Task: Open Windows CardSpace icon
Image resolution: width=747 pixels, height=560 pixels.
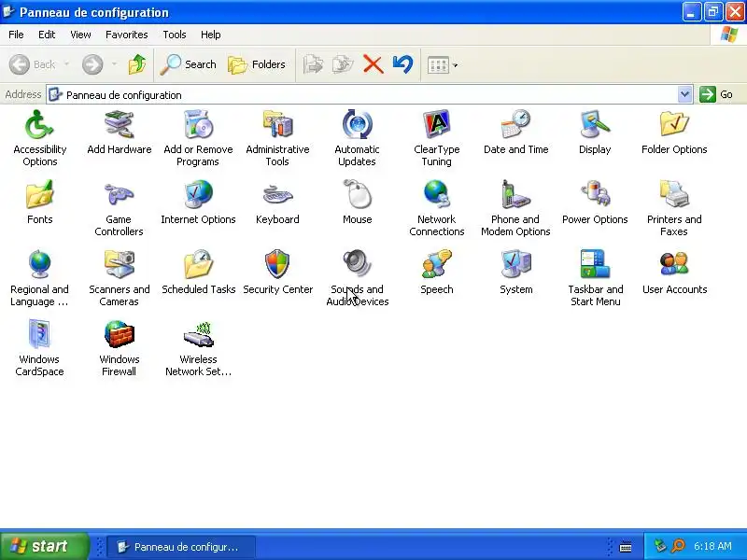Action: [x=39, y=348]
